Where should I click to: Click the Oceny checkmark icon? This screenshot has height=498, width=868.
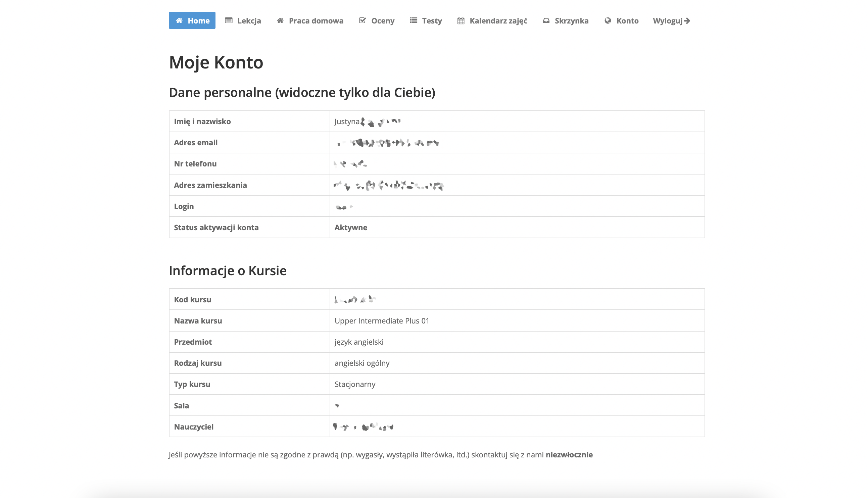coord(362,20)
